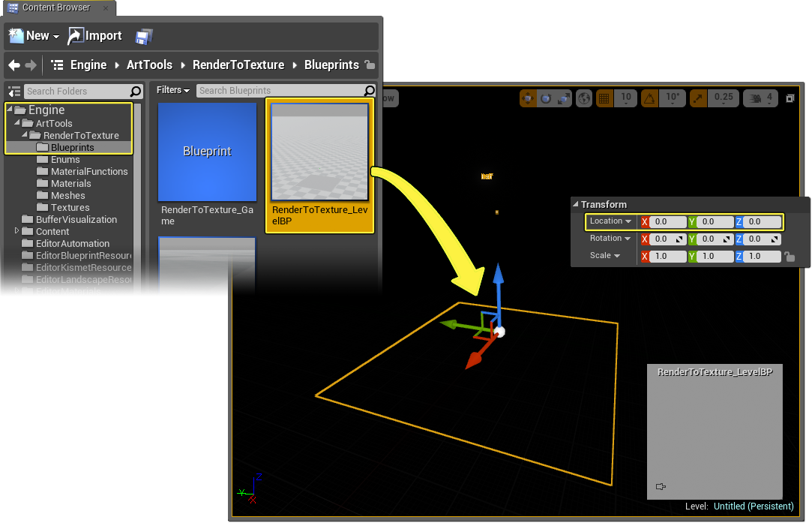Toggle grid snapping in the viewport toolbar

tap(604, 98)
